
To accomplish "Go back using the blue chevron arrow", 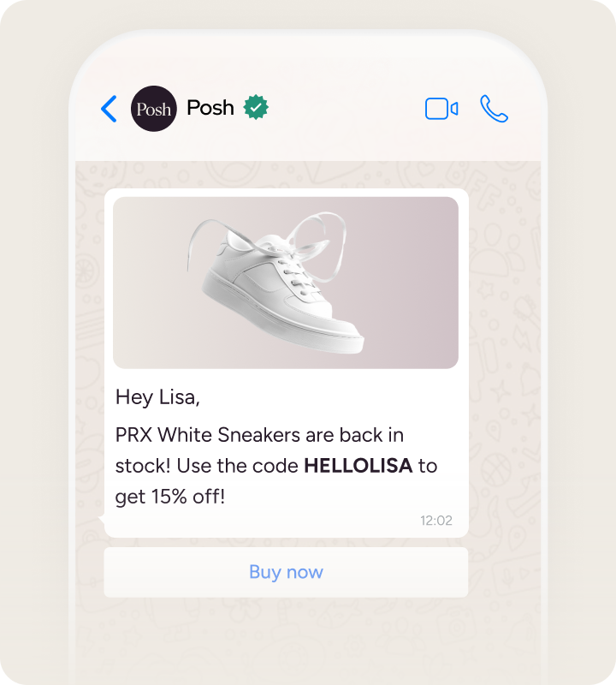I will 109,109.
